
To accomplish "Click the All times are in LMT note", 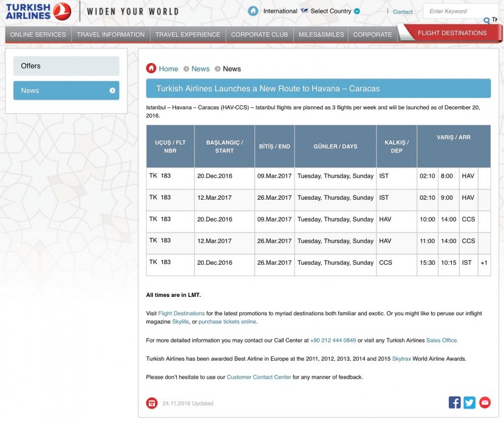I will click(x=174, y=295).
